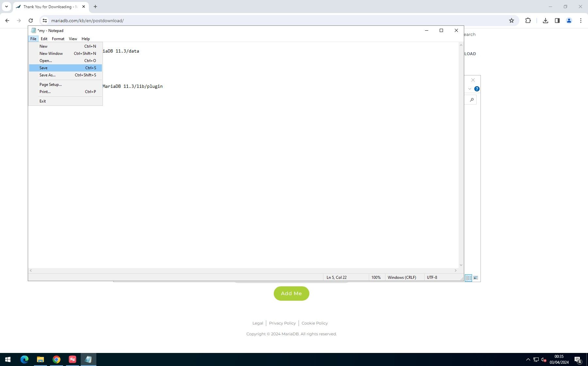The height and width of the screenshot is (366, 588).
Task: Select New Window in File menu
Action: (x=65, y=54)
